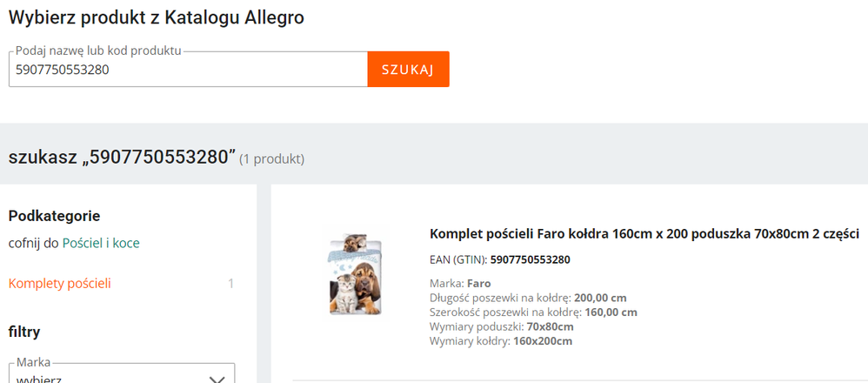The height and width of the screenshot is (383, 868).
Task: Open the Komplet pościeli Faro product title
Action: pos(644,233)
